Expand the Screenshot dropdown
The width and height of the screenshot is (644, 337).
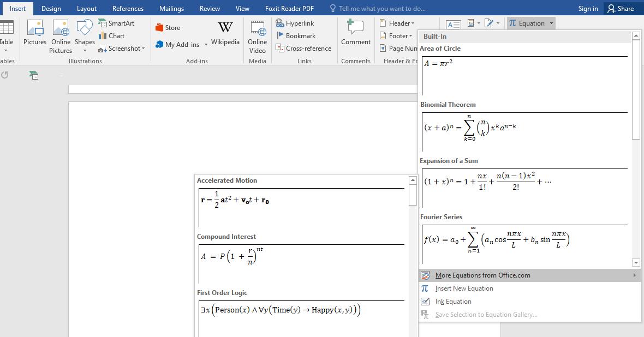click(x=122, y=49)
